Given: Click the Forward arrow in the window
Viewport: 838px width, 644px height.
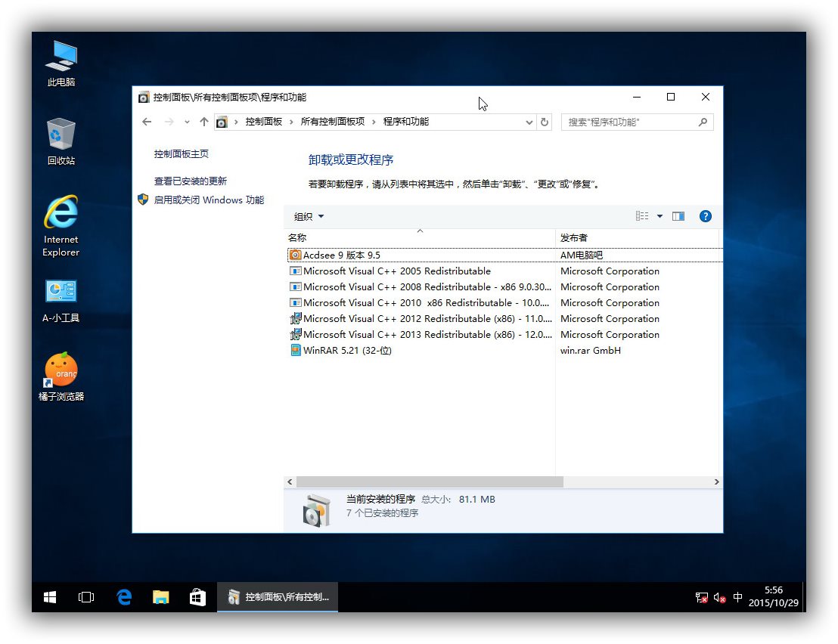Looking at the screenshot, I should coord(169,122).
